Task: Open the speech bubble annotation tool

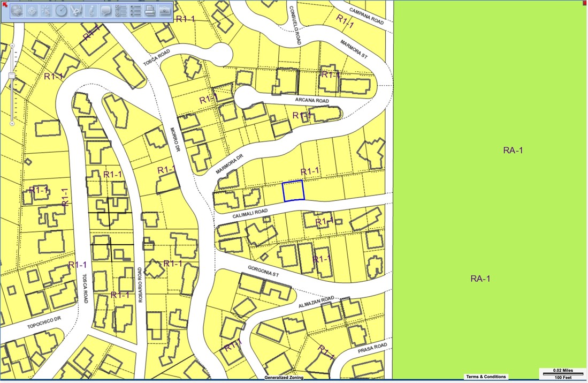Action: click(x=106, y=11)
